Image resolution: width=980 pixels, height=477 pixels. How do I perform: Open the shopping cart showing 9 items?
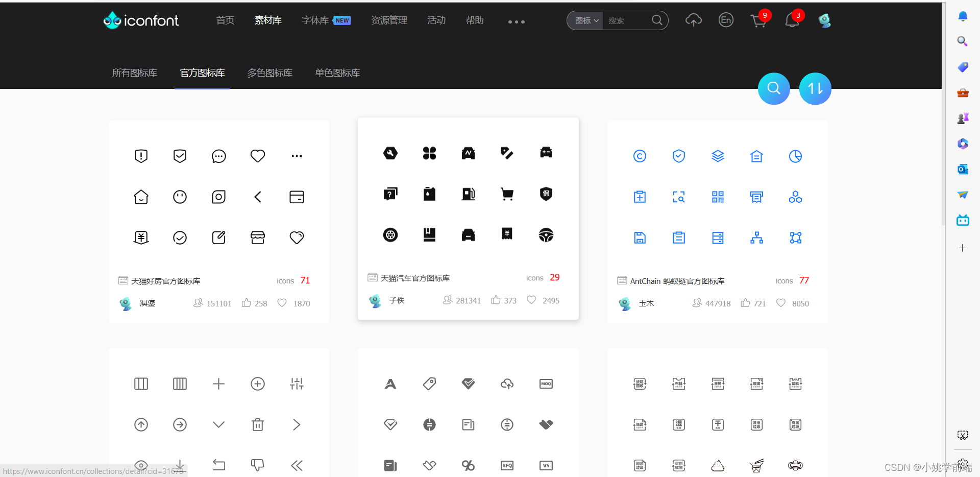(758, 20)
